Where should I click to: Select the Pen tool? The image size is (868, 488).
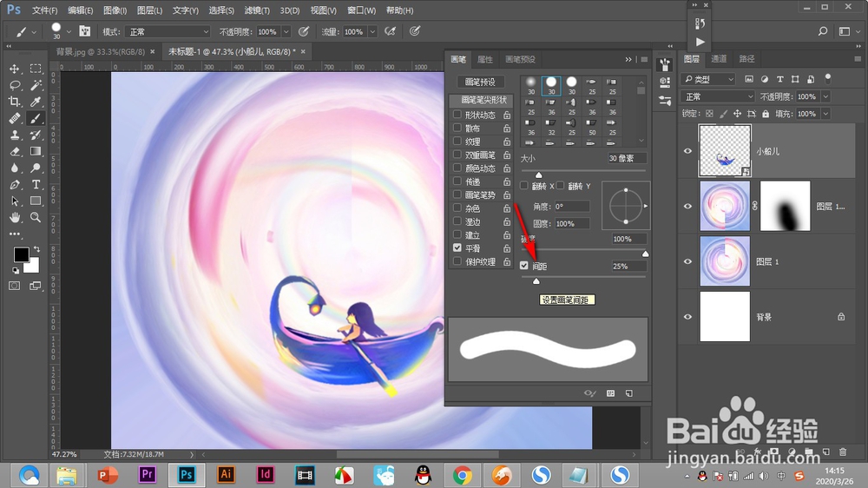tap(15, 184)
